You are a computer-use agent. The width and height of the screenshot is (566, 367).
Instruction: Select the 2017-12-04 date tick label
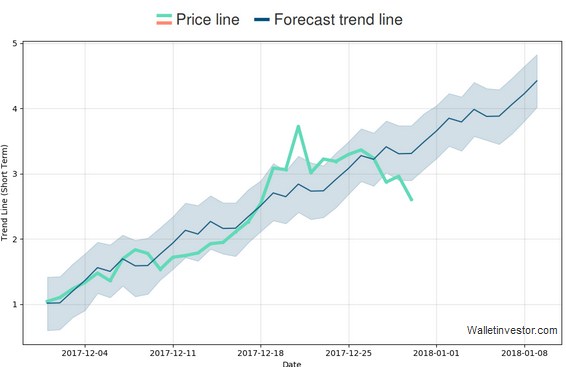(84, 353)
